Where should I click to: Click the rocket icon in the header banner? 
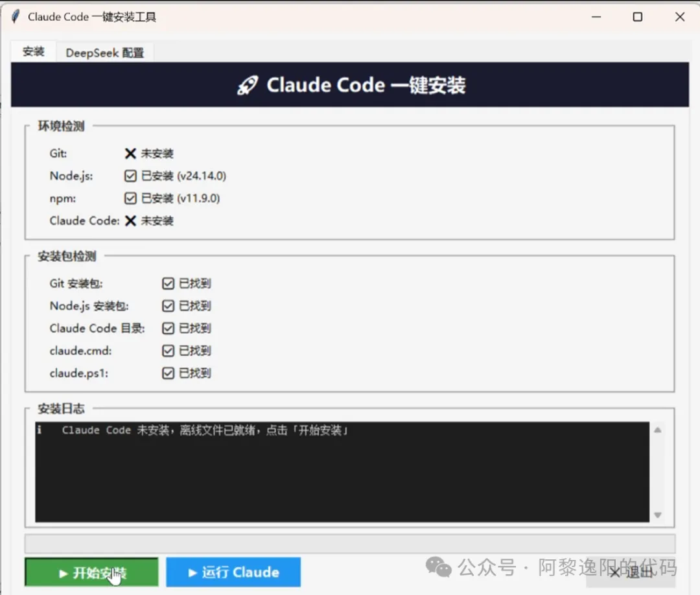(x=248, y=85)
